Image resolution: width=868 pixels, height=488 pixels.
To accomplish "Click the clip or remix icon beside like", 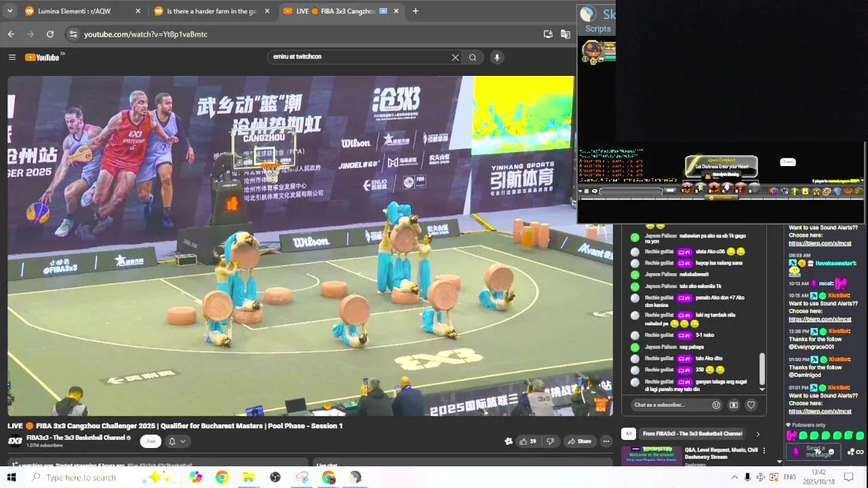I will tap(509, 441).
